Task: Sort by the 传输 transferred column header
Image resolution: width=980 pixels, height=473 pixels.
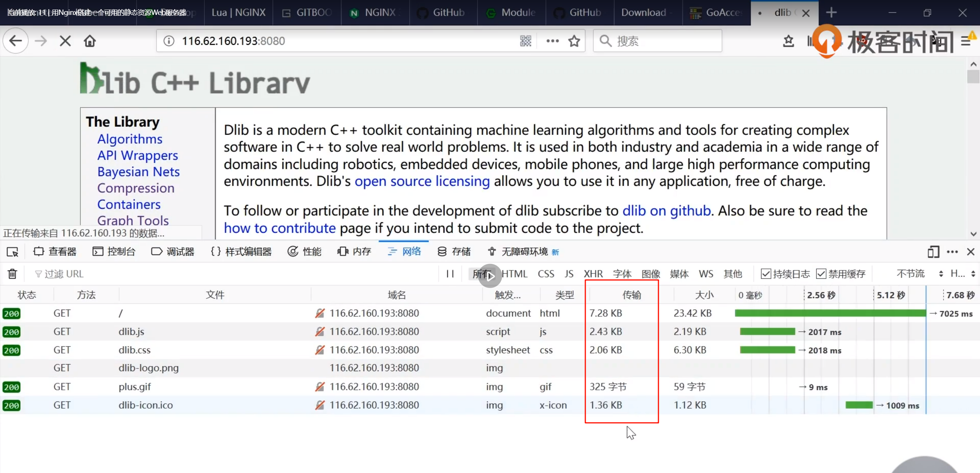Action: (x=631, y=295)
